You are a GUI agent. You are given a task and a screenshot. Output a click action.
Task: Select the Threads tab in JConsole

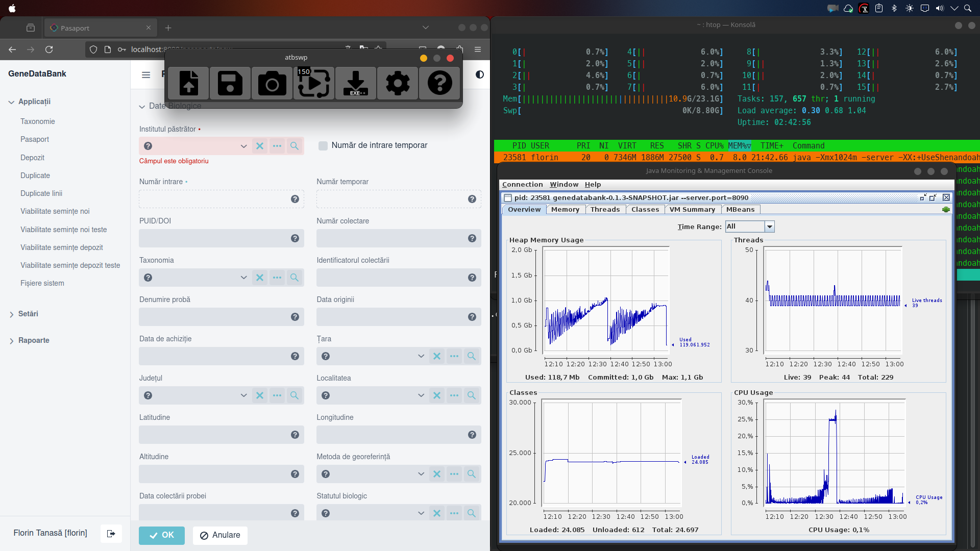pyautogui.click(x=604, y=209)
